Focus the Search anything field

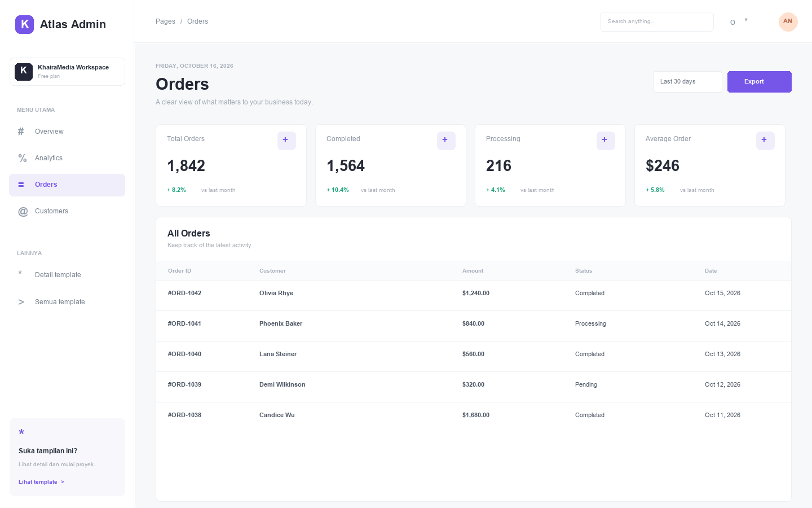coord(656,21)
